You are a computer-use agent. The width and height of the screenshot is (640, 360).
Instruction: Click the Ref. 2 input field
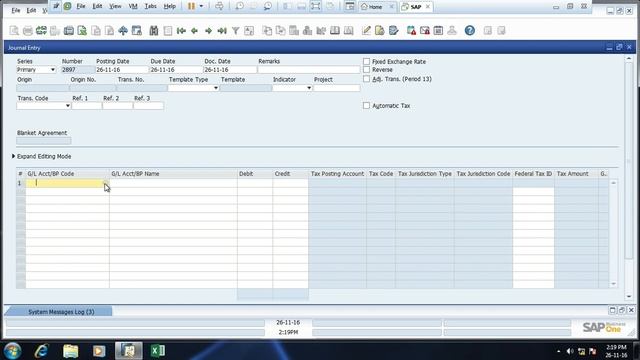pos(118,106)
